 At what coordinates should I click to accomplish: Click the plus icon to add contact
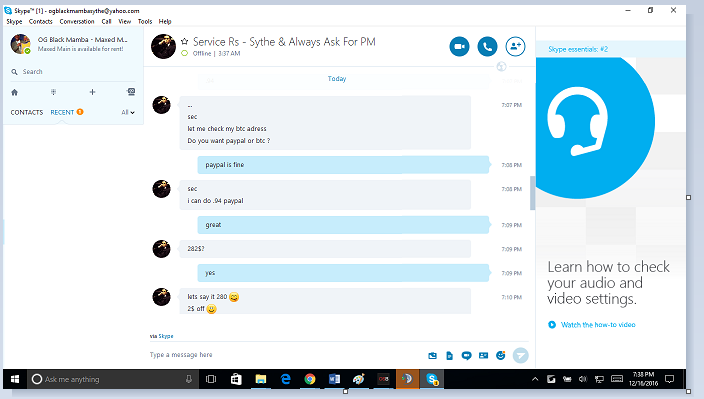(x=92, y=92)
